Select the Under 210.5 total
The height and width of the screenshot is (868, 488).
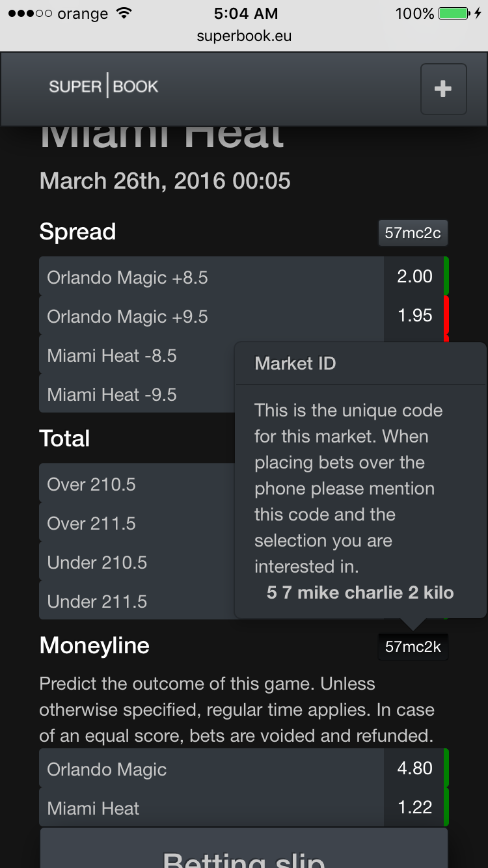(98, 562)
